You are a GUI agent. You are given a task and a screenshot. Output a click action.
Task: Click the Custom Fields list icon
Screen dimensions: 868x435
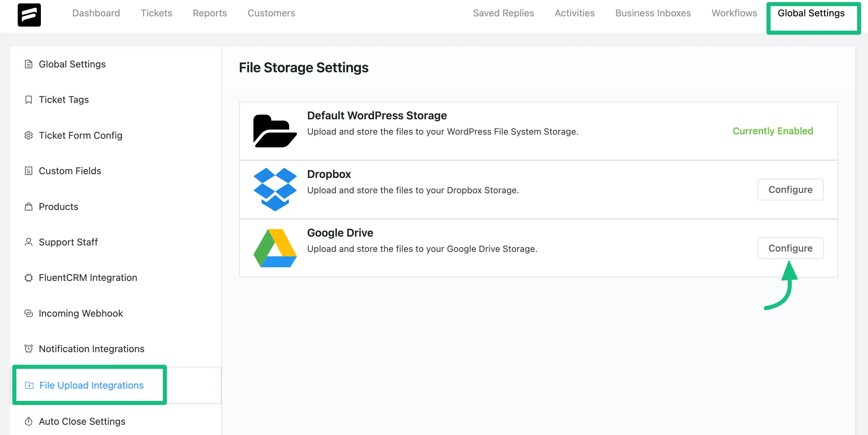[x=28, y=171]
